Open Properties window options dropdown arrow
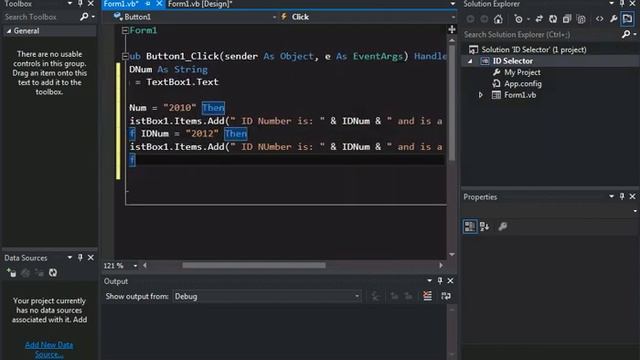 point(611,196)
